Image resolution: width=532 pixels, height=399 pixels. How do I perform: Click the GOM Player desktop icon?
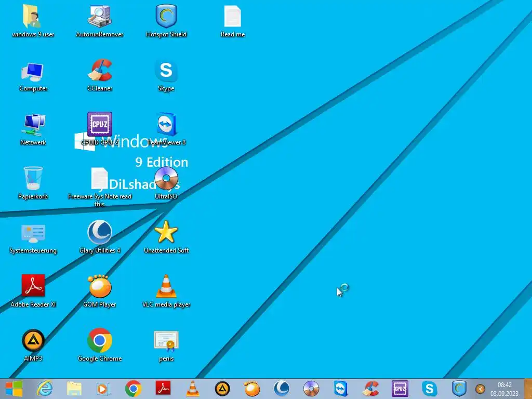(99, 291)
